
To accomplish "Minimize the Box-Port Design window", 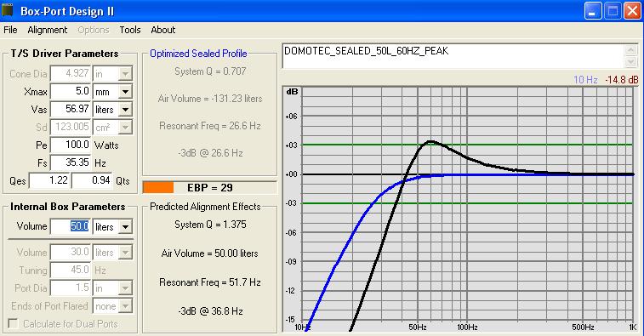I will tap(593, 11).
